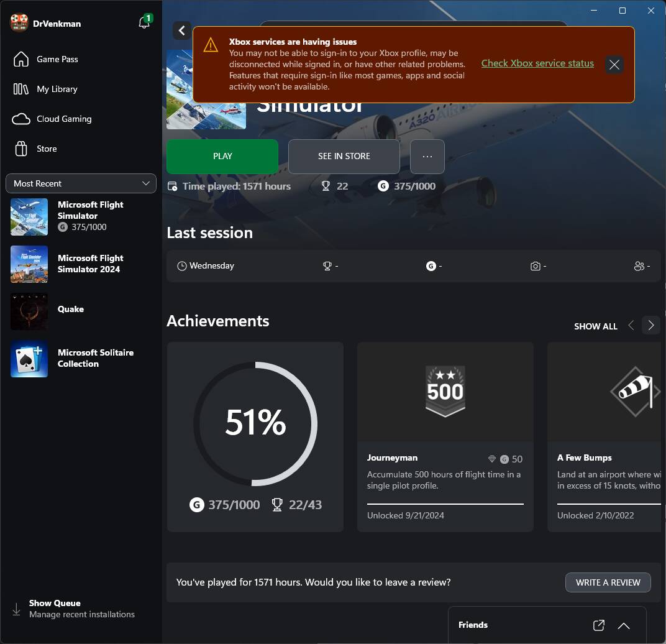The width and height of the screenshot is (666, 644).
Task: Navigate to My Library
Action: pyautogui.click(x=57, y=89)
